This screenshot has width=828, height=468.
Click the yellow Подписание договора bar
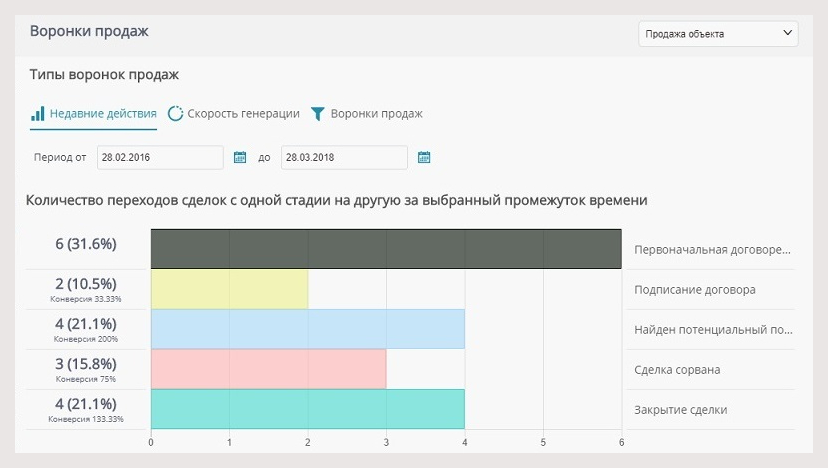coord(229,289)
